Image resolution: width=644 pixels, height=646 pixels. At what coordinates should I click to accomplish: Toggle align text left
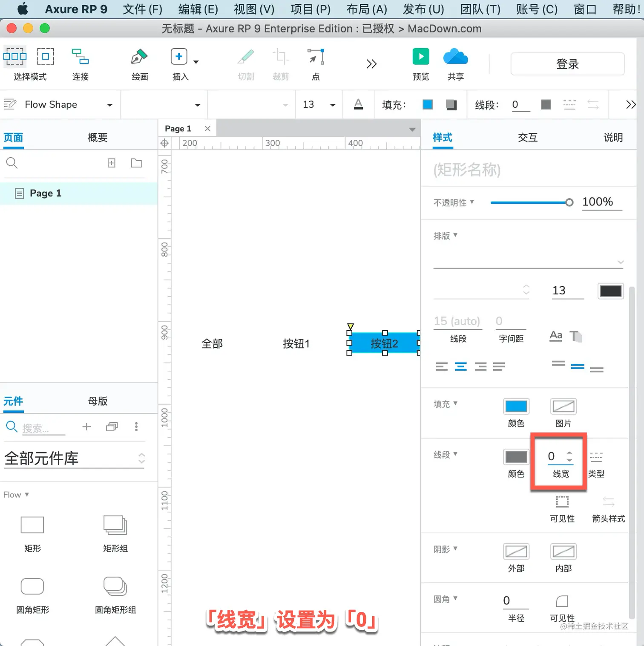[x=442, y=366]
